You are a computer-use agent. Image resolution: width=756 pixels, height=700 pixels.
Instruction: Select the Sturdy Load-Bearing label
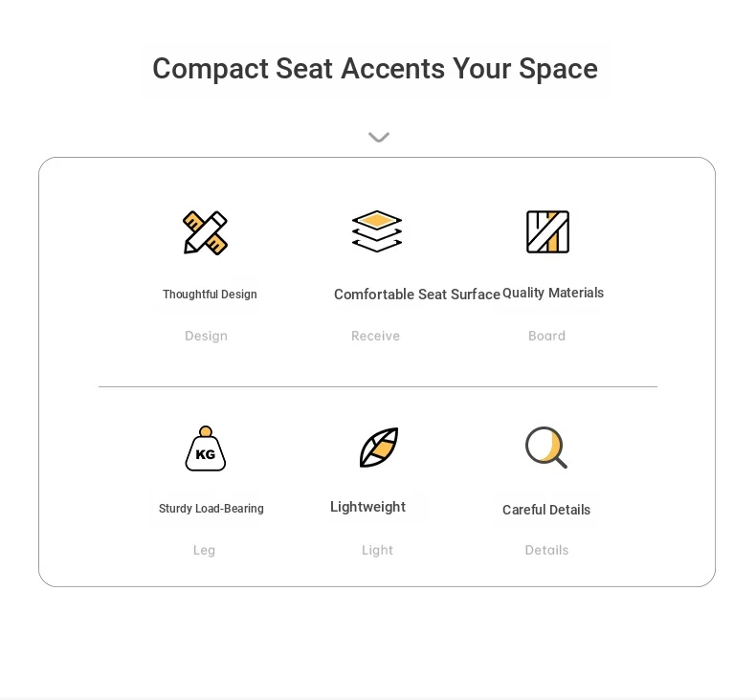coord(211,509)
